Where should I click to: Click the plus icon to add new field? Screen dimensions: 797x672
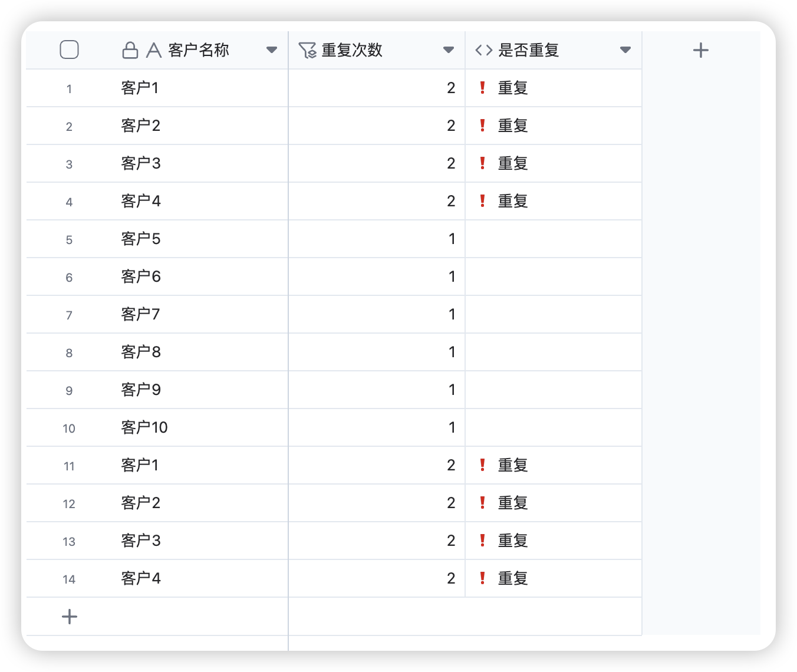pyautogui.click(x=701, y=50)
